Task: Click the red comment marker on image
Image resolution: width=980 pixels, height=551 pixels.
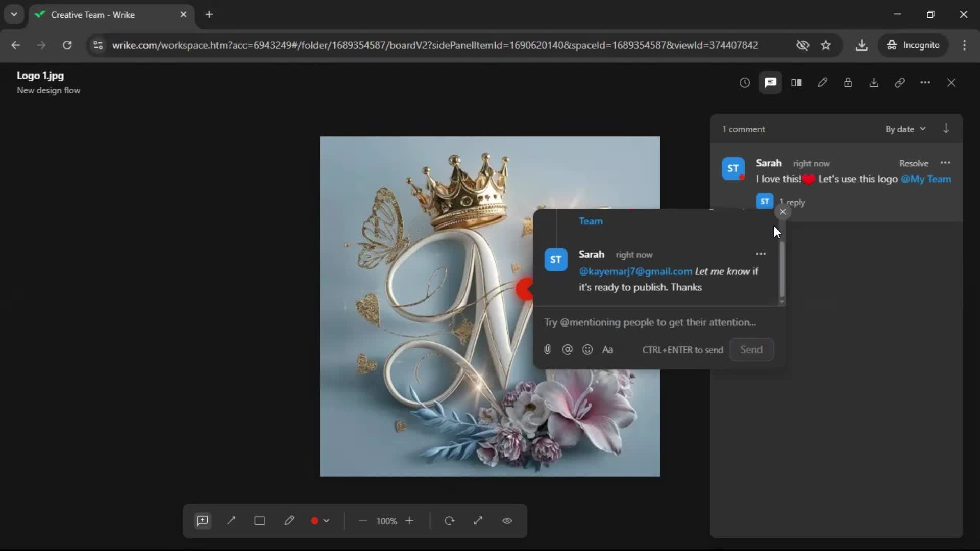Action: (524, 289)
